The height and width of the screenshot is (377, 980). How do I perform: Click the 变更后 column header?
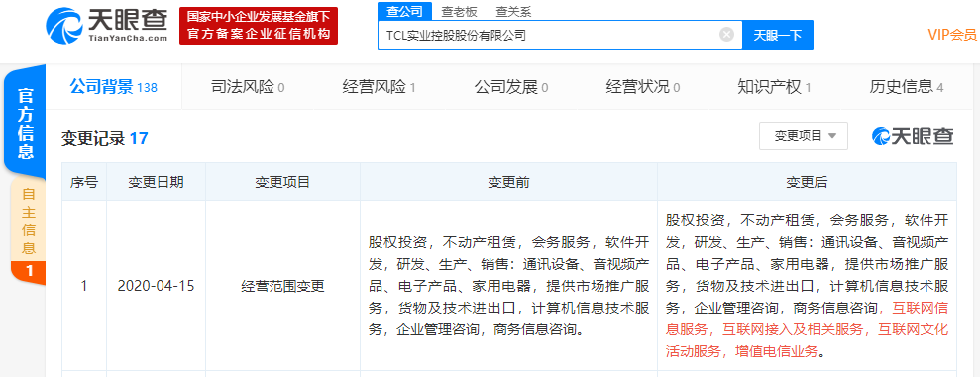point(807,182)
